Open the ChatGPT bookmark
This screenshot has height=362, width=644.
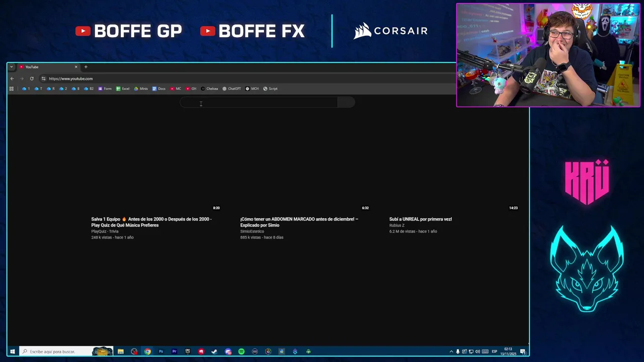click(x=231, y=88)
